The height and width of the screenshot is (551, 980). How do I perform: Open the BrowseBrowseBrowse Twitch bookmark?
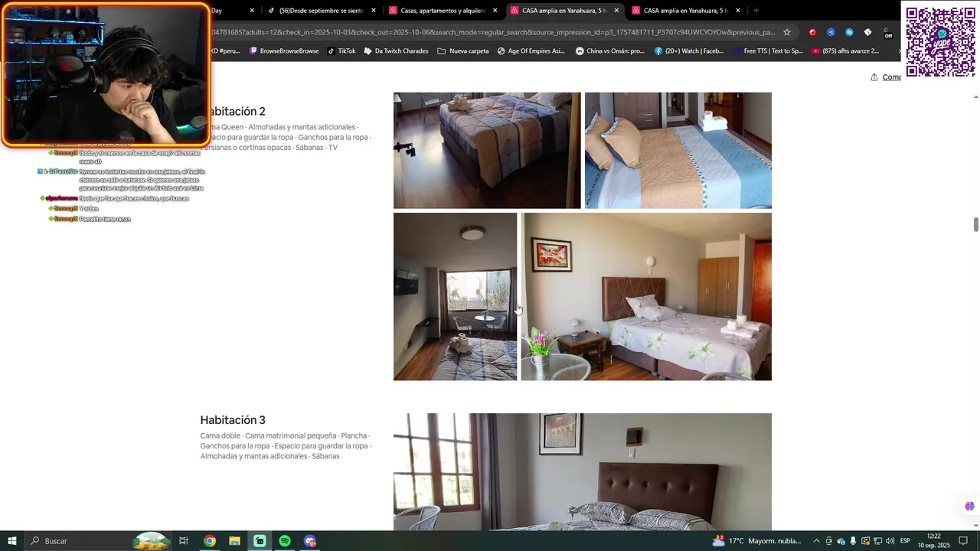[x=283, y=51]
